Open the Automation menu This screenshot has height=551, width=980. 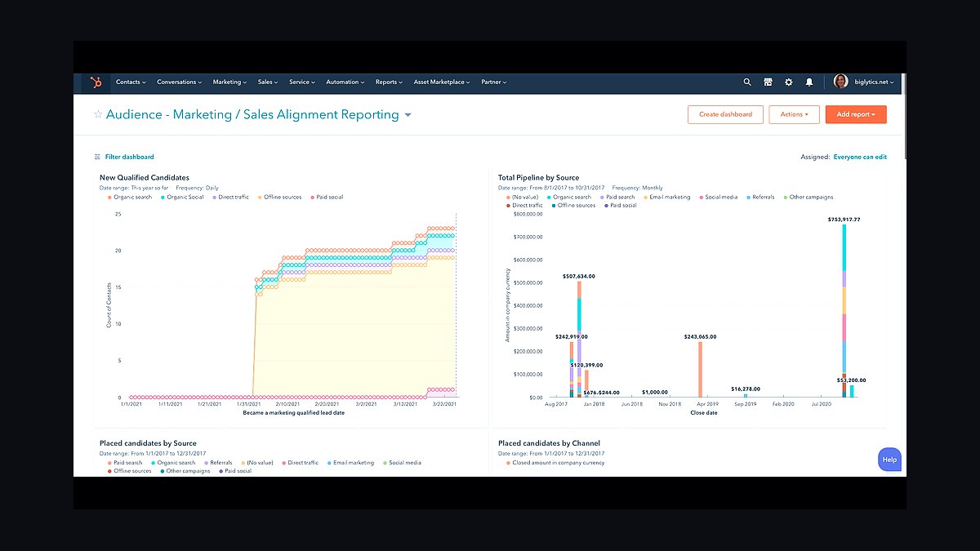(345, 82)
